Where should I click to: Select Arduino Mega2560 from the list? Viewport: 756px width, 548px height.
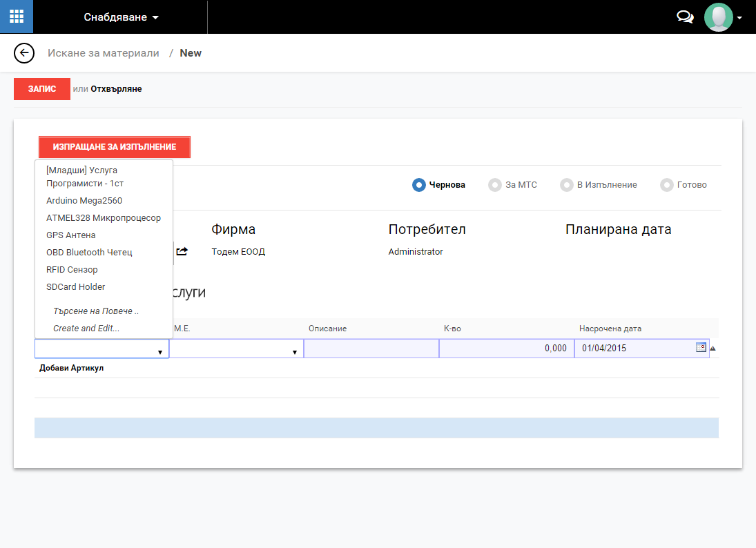[x=84, y=201]
